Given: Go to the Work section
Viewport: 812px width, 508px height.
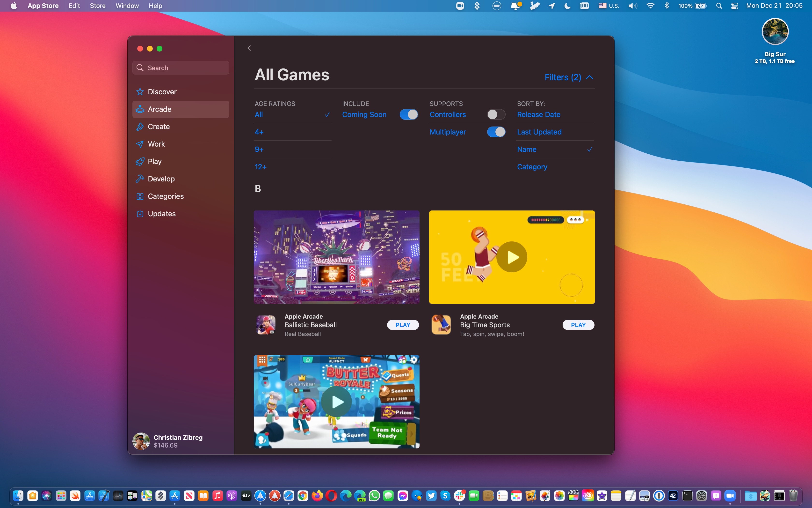Looking at the screenshot, I should coord(181,144).
